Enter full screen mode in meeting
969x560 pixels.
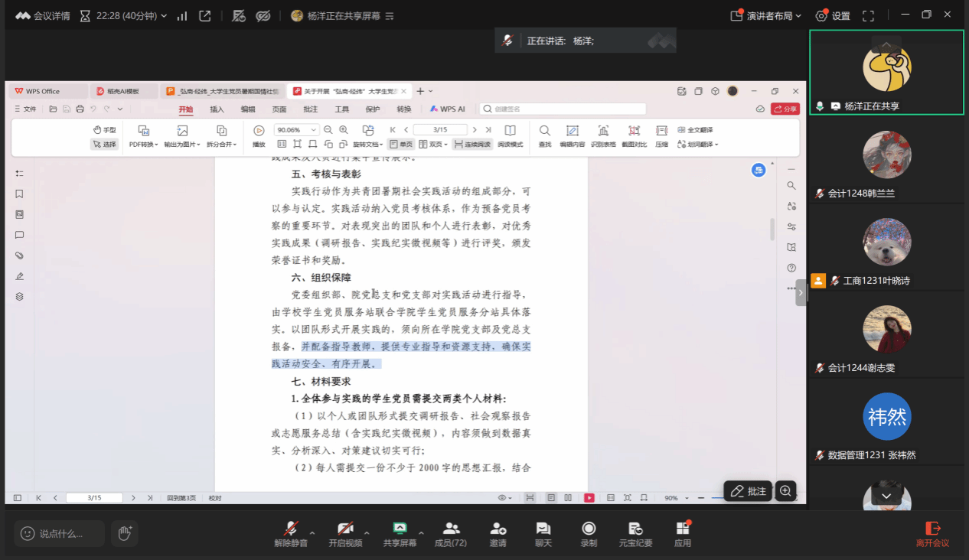coord(868,15)
